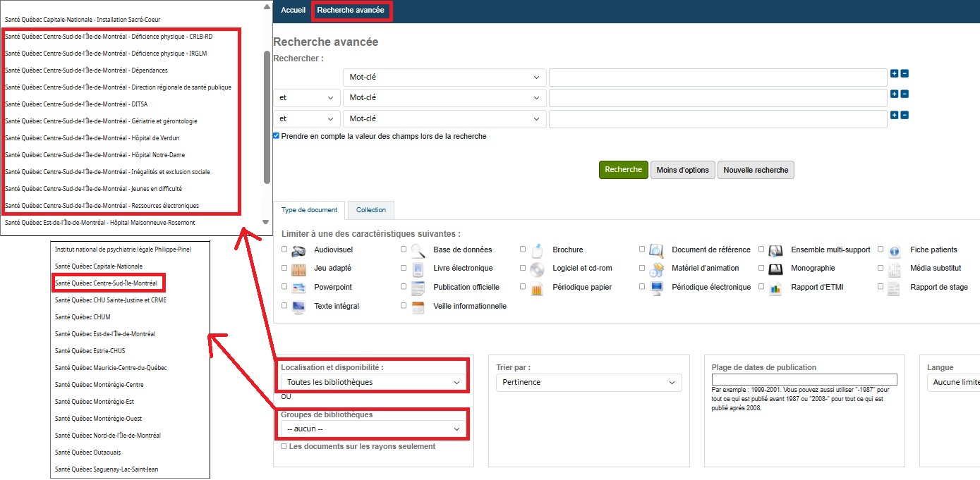Open the Groupes de bibliothèques '-- aucun --' dropdown

[x=373, y=429]
